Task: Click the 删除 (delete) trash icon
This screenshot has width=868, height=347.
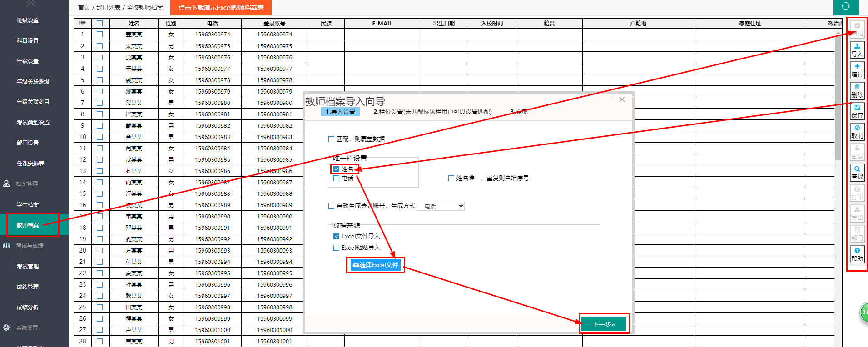Action: point(857,90)
